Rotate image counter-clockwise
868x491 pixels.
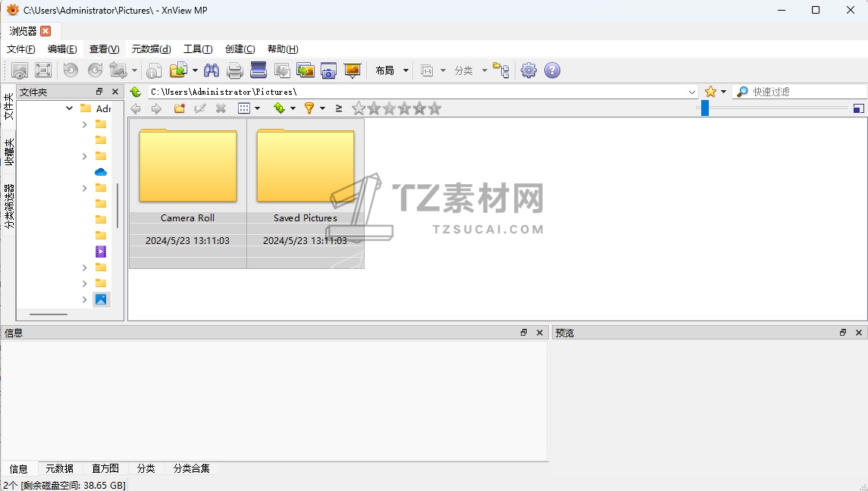tap(71, 70)
